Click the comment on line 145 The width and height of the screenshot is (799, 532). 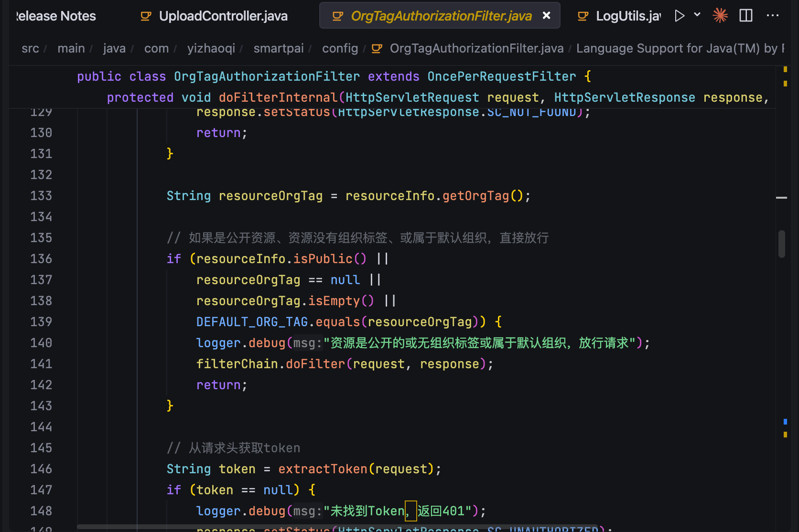[233, 448]
